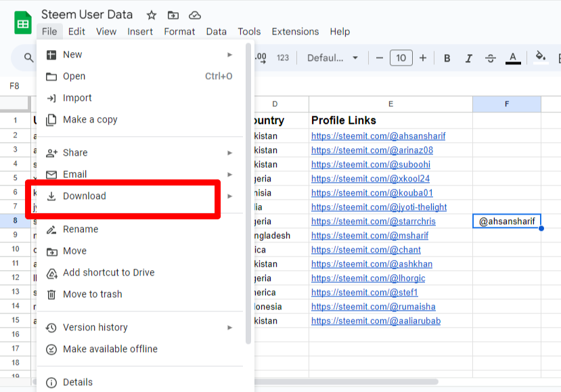Screen dimensions: 561x392
Task: Open the Format menu
Action: click(179, 32)
